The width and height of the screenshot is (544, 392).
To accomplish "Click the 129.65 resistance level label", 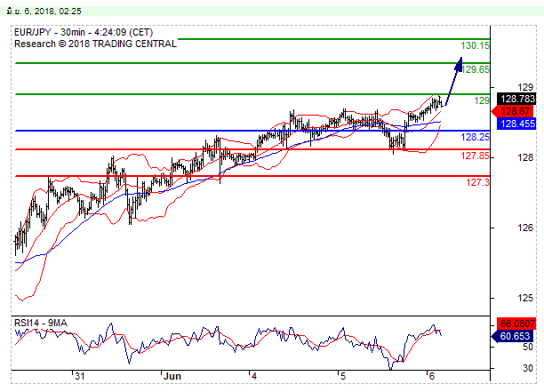I will pos(476,69).
